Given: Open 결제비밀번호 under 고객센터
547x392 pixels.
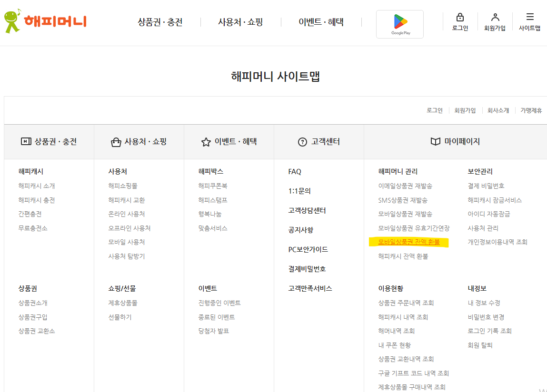Looking at the screenshot, I should pyautogui.click(x=307, y=269).
